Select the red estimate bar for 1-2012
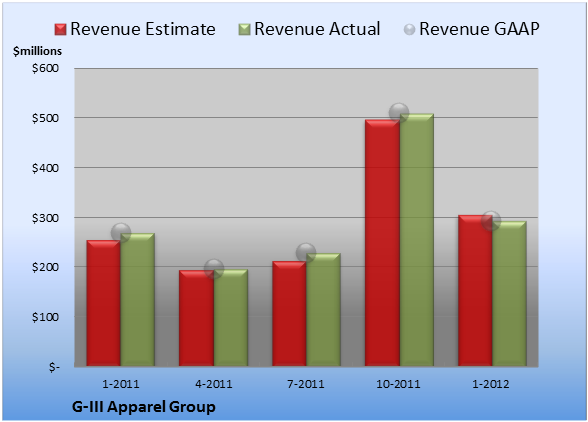 click(x=475, y=291)
